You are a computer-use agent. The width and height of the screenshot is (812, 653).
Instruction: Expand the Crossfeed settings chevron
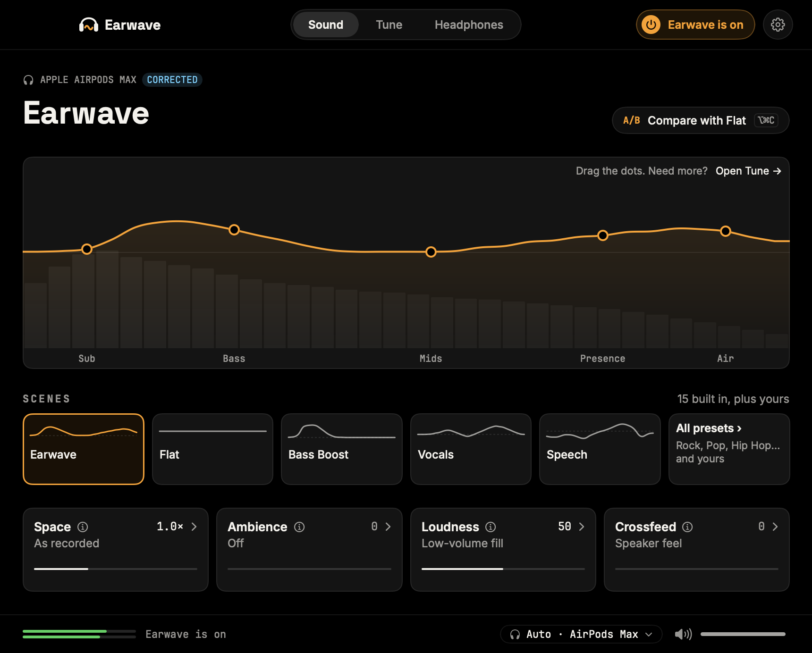click(775, 527)
